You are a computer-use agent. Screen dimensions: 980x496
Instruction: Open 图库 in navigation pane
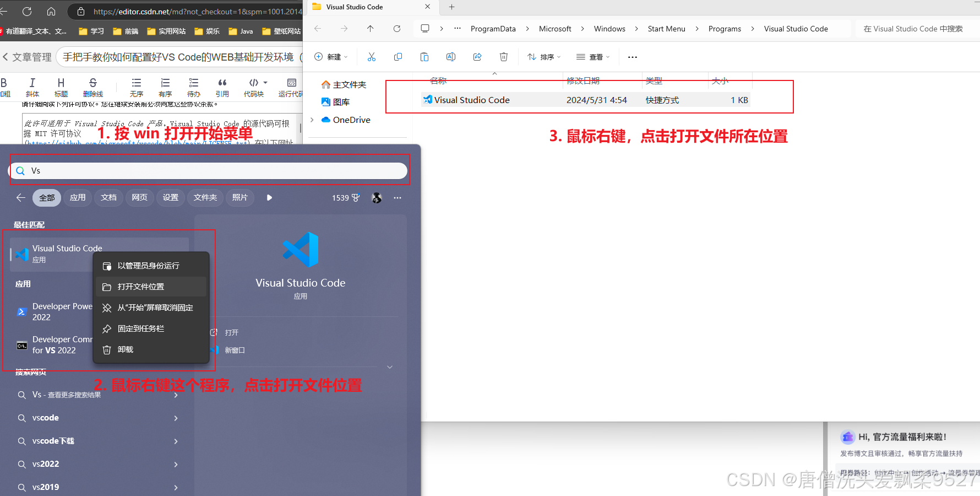336,102
